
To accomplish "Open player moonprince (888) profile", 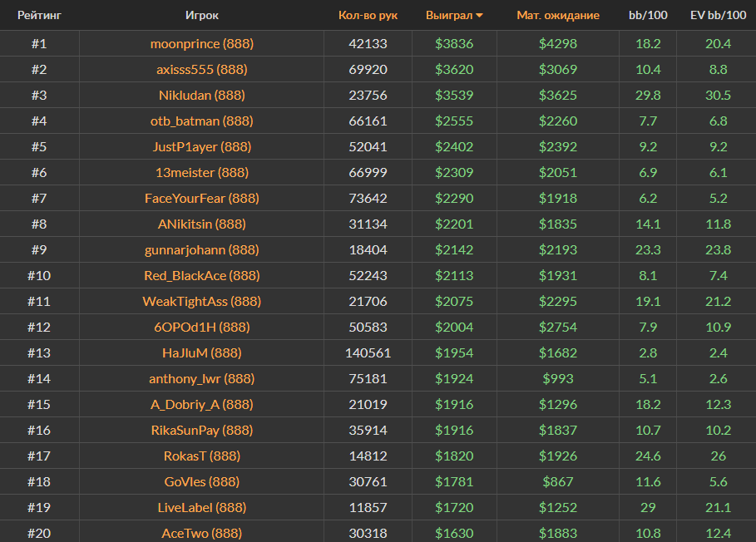I will pyautogui.click(x=202, y=43).
